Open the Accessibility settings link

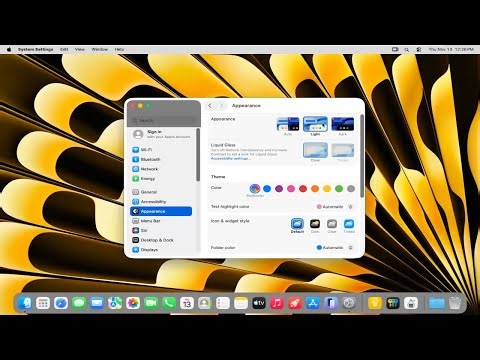click(231, 159)
